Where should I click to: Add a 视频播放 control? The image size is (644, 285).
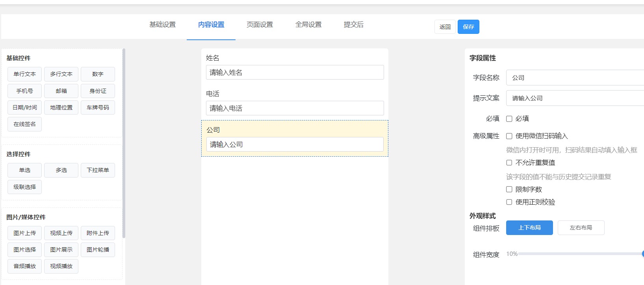click(x=61, y=266)
